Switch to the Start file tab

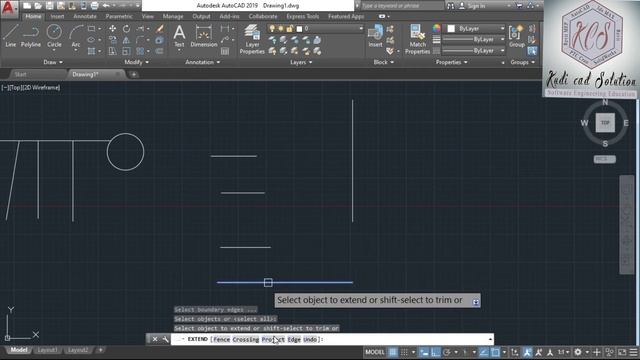point(20,74)
